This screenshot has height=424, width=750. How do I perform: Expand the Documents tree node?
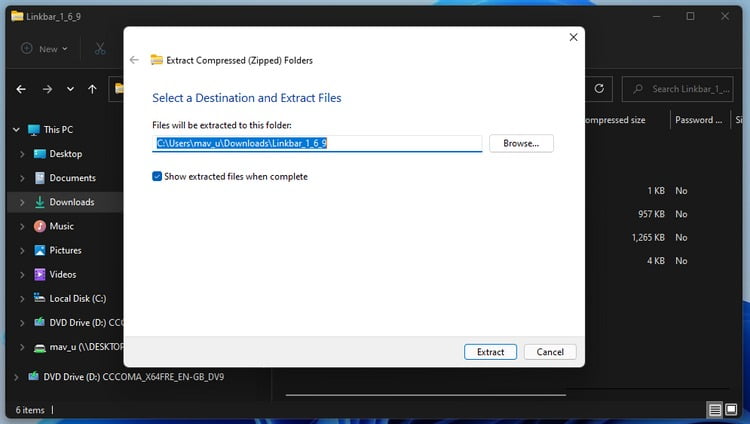[x=22, y=178]
